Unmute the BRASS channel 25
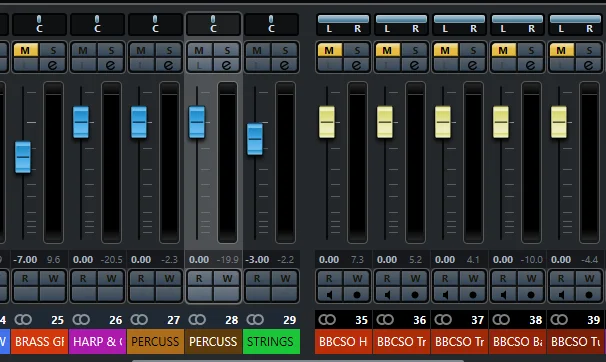The image size is (606, 362). tap(26, 50)
